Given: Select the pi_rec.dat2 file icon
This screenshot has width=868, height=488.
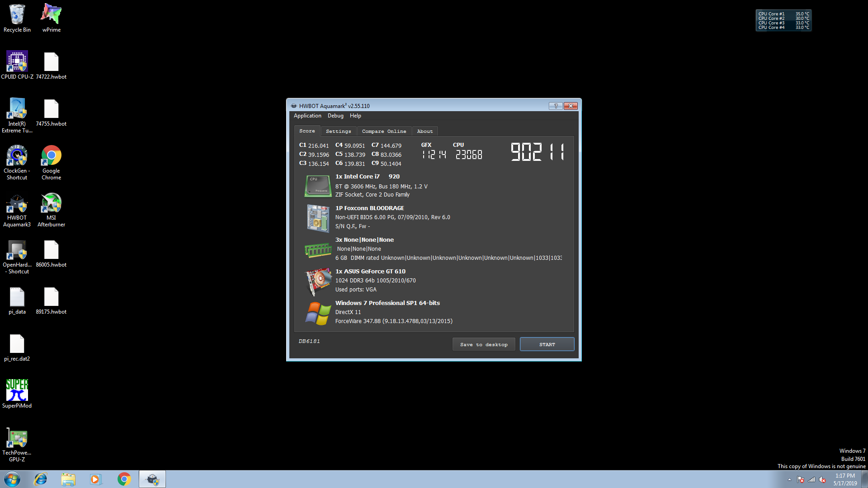Looking at the screenshot, I should [17, 348].
